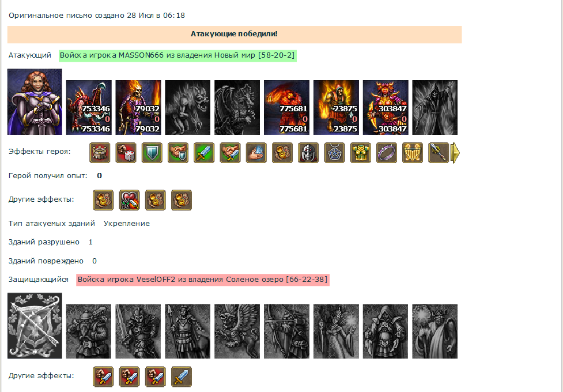563x392 pixels.
Task: Click the castle fortress hero effect icon
Action: coord(100,153)
